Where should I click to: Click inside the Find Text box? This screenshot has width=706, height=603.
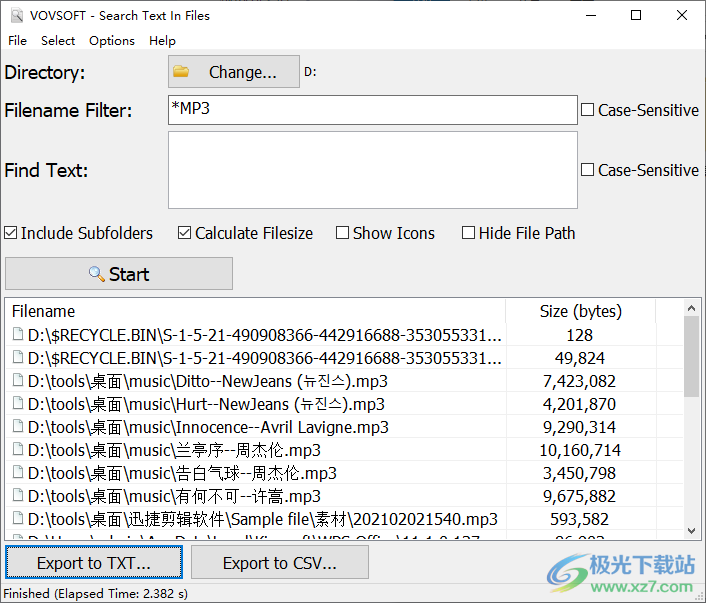[373, 170]
